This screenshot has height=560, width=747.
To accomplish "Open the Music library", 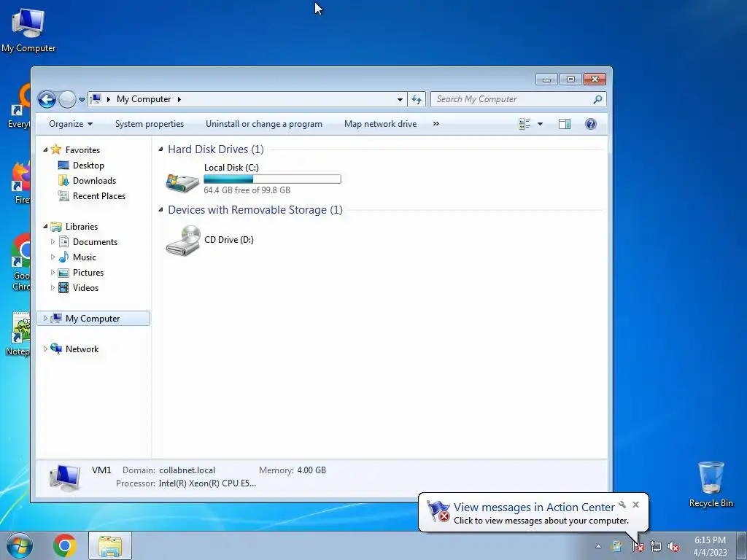I will point(85,257).
